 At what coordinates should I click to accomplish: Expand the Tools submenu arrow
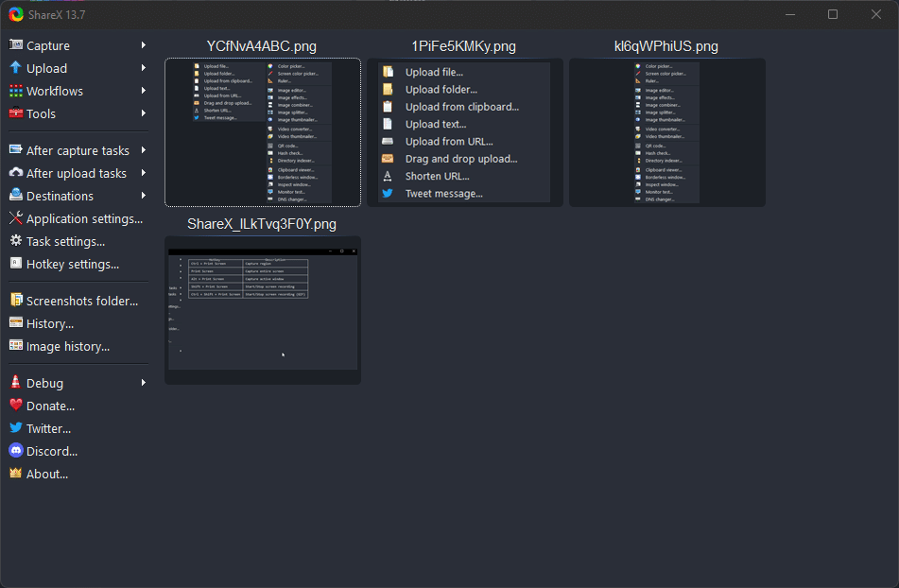pyautogui.click(x=144, y=113)
